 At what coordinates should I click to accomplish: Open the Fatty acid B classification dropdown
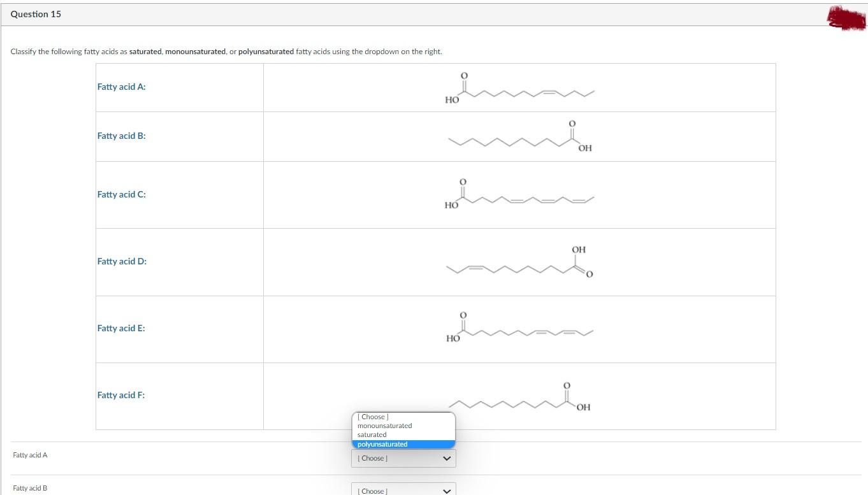pos(403,491)
